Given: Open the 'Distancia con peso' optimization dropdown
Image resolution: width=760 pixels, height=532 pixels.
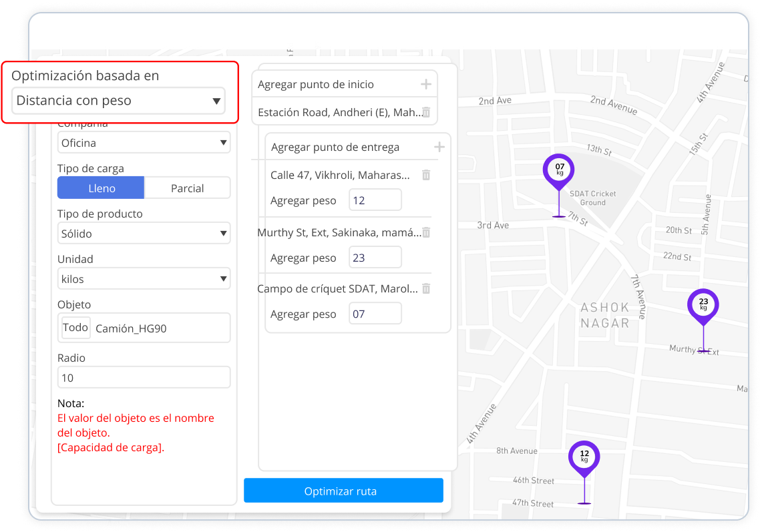Looking at the screenshot, I should tap(118, 101).
